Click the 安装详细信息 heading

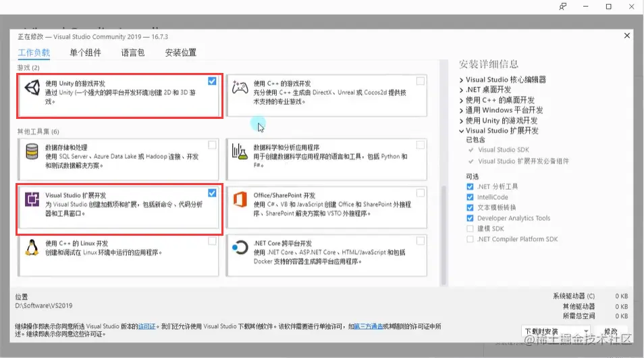(488, 64)
